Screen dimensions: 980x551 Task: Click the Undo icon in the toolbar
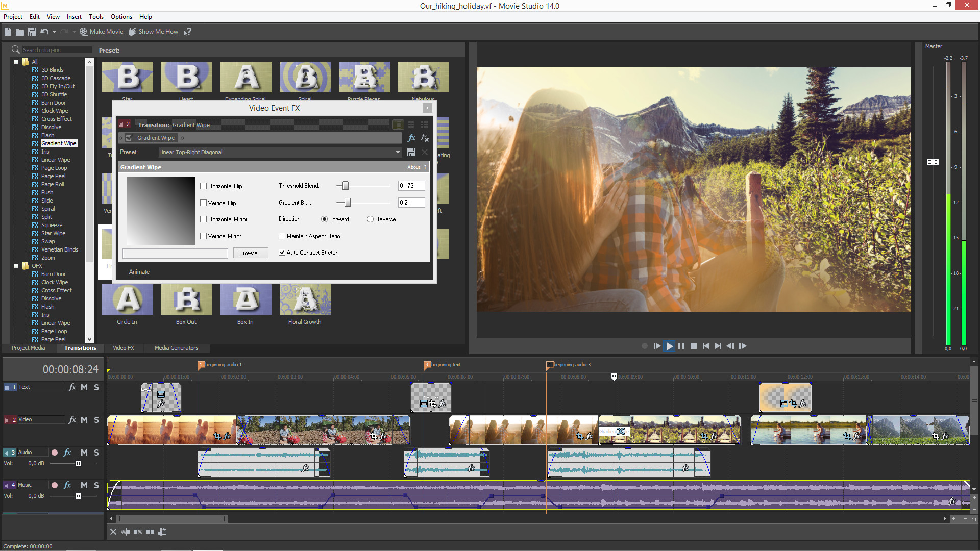[44, 31]
